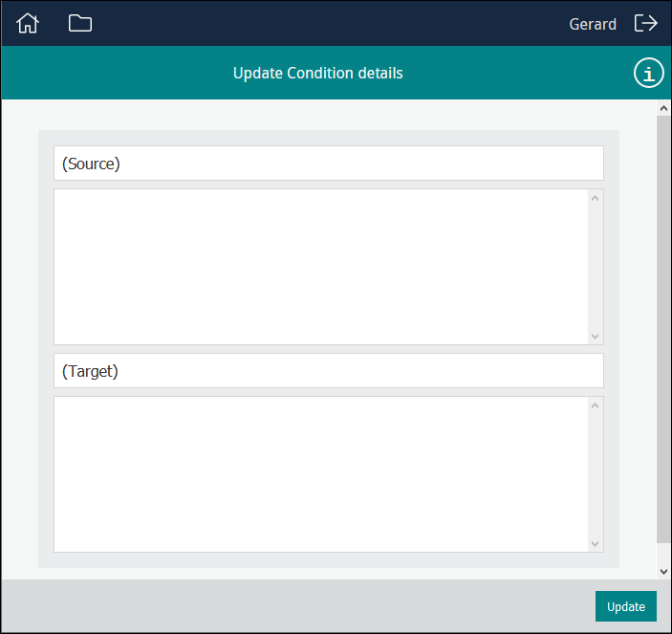The height and width of the screenshot is (634, 672).
Task: Click the main page scroll down arrow
Action: [x=663, y=571]
